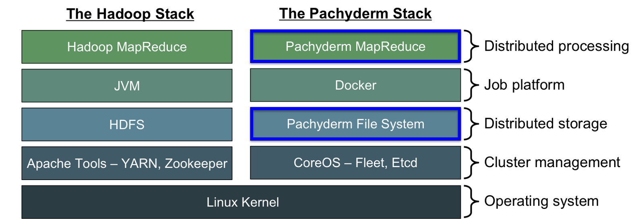This screenshot has height=219, width=644.
Task: Select the Apache Tools – YARN, Zookeeper box
Action: 127,163
